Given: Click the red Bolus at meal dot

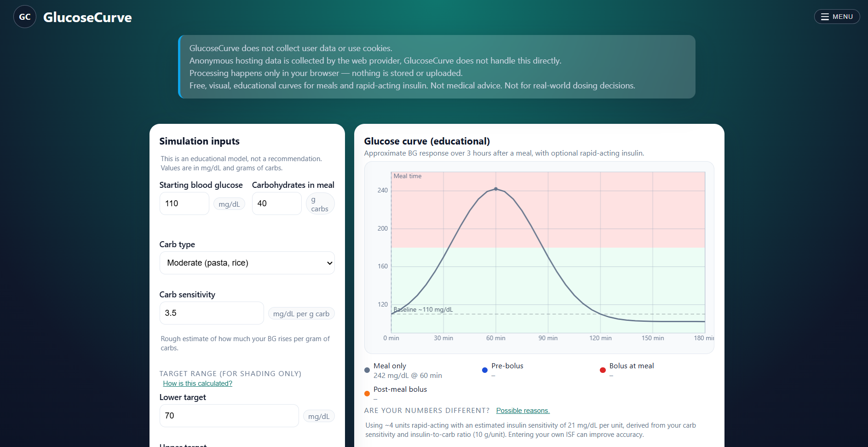Looking at the screenshot, I should pyautogui.click(x=603, y=370).
